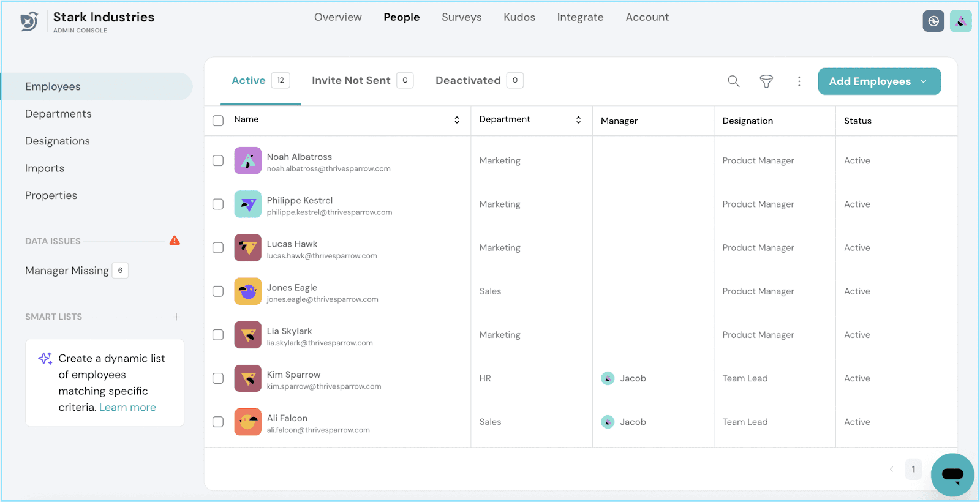980x502 pixels.
Task: Sort by the Name column arrows
Action: 456,120
